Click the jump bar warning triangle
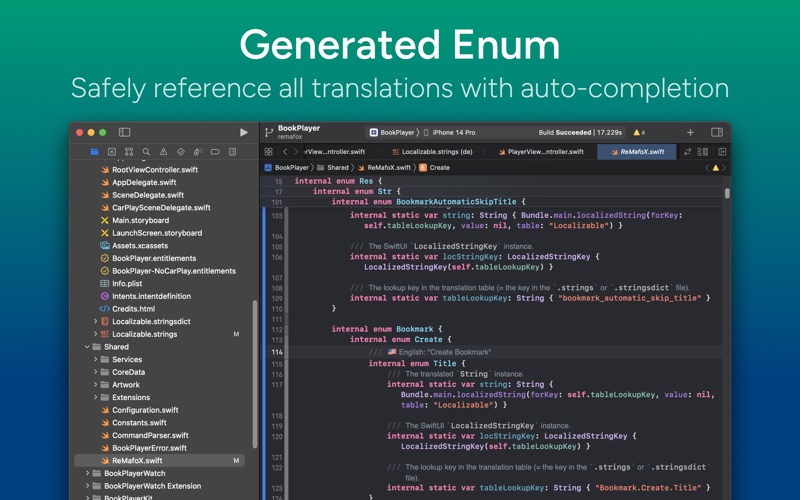The width and height of the screenshot is (800, 500). [x=716, y=167]
